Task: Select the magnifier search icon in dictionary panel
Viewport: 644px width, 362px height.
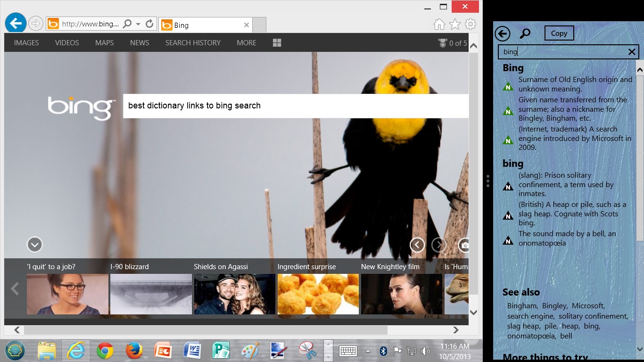Action: (x=525, y=33)
